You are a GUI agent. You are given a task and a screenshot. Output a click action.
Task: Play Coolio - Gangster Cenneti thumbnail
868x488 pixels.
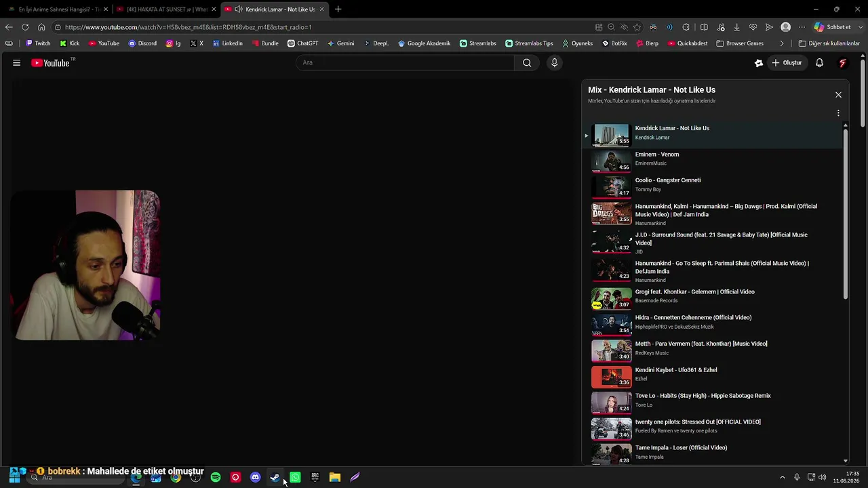[611, 187]
